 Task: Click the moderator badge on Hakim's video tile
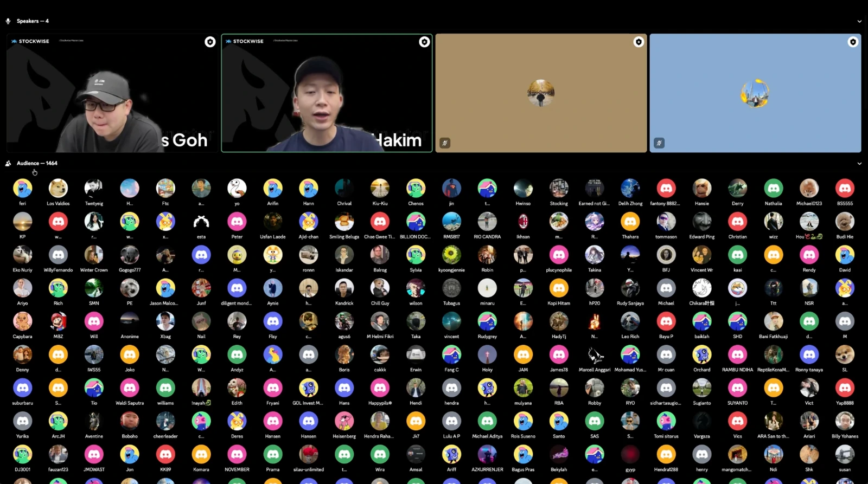point(424,42)
